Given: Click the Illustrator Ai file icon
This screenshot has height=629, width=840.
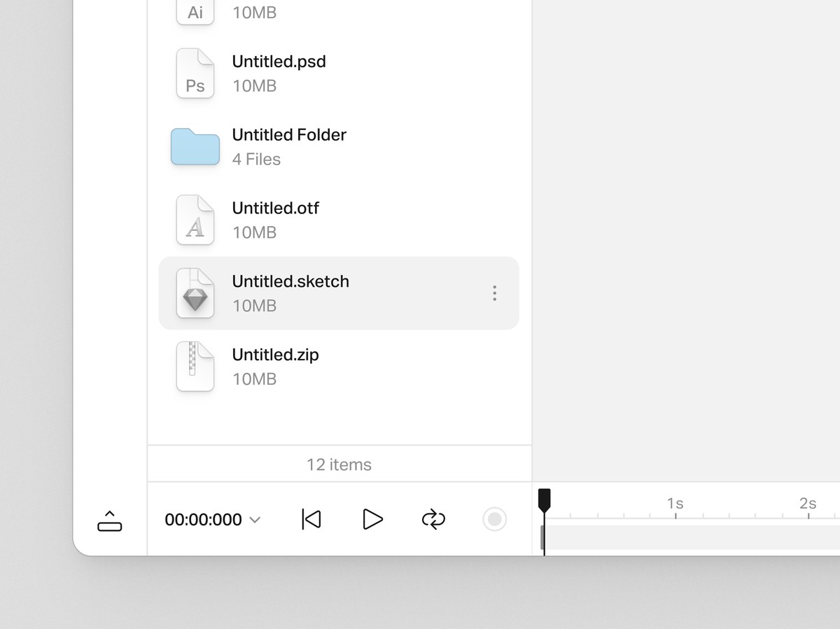Looking at the screenshot, I should (x=195, y=12).
